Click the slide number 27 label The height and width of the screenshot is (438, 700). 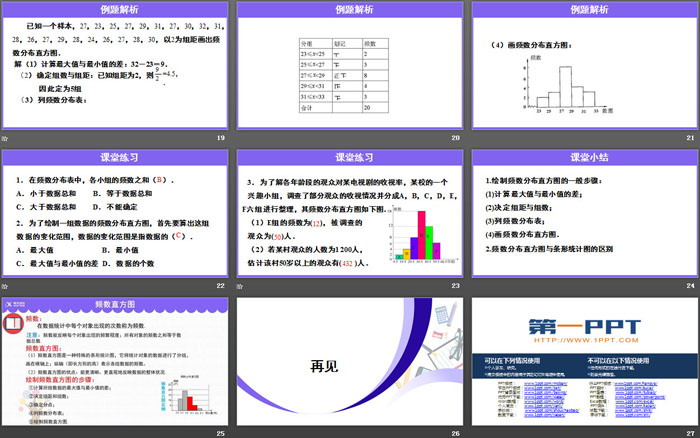click(689, 432)
